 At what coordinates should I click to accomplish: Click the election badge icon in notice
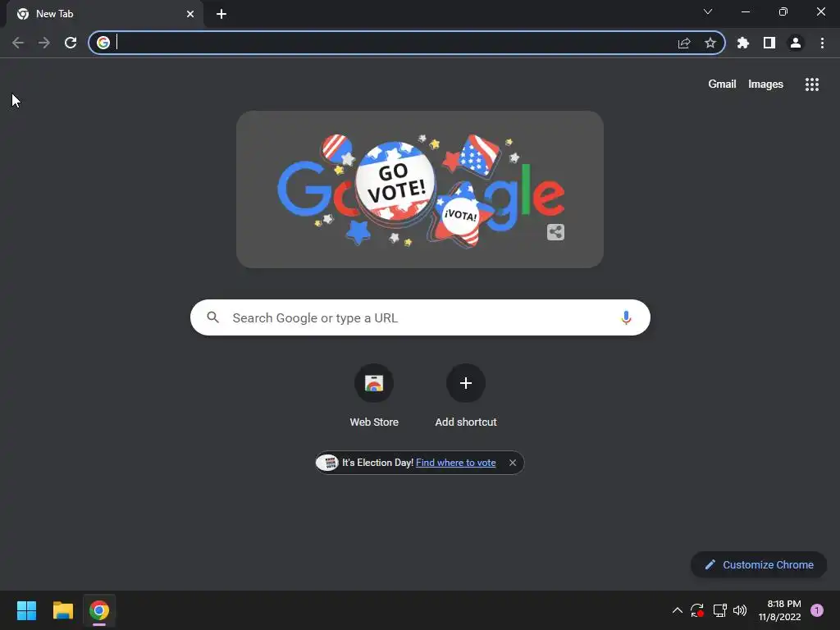[327, 463]
